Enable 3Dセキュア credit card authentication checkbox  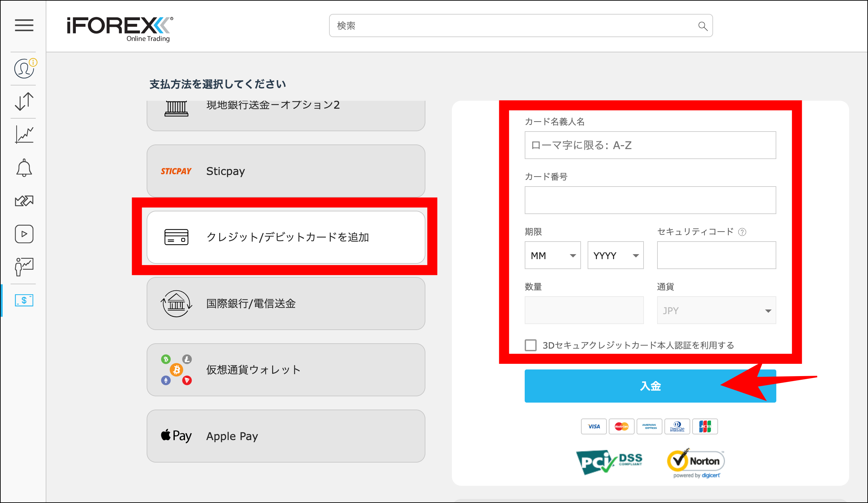tap(531, 345)
